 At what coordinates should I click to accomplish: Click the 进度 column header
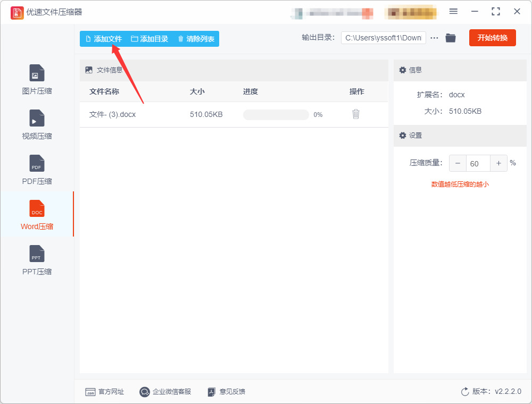(251, 91)
